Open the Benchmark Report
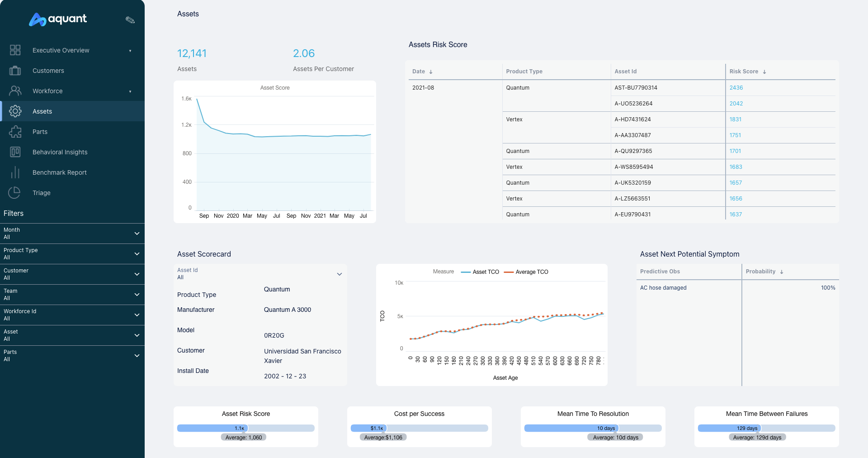 (x=59, y=172)
